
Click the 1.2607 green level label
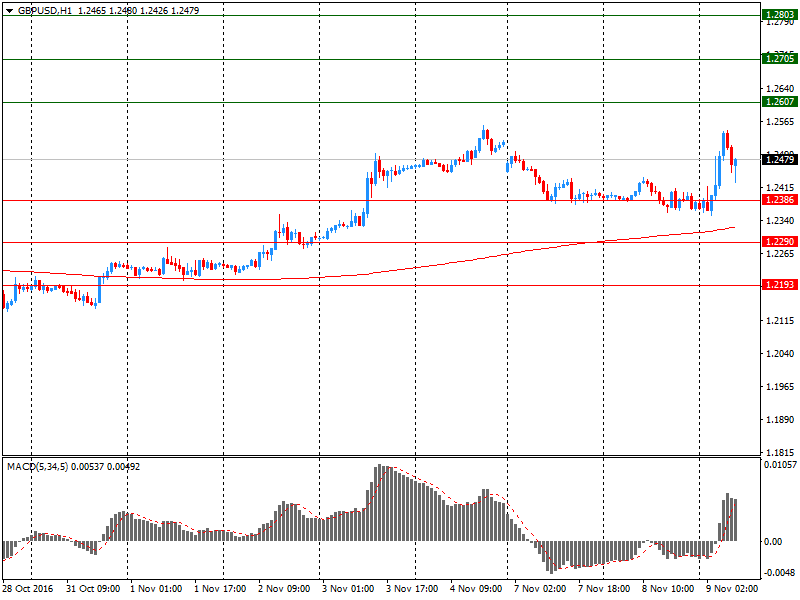tap(780, 102)
